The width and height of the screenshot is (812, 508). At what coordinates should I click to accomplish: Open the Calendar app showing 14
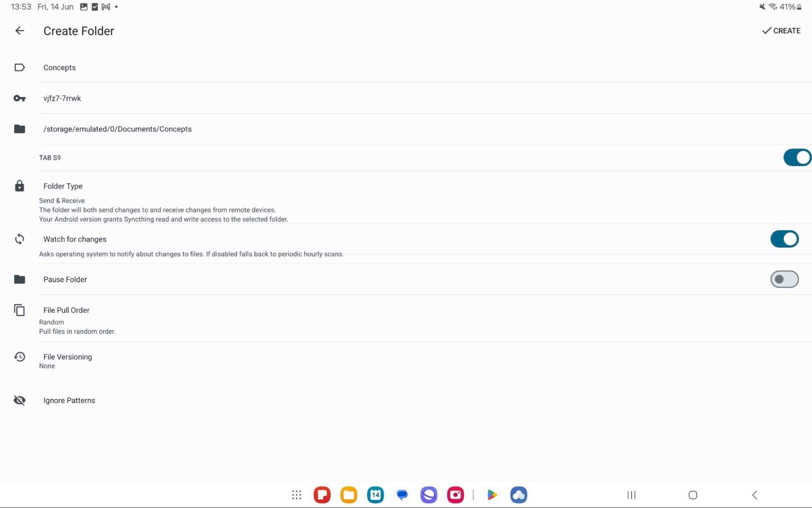[x=375, y=495]
